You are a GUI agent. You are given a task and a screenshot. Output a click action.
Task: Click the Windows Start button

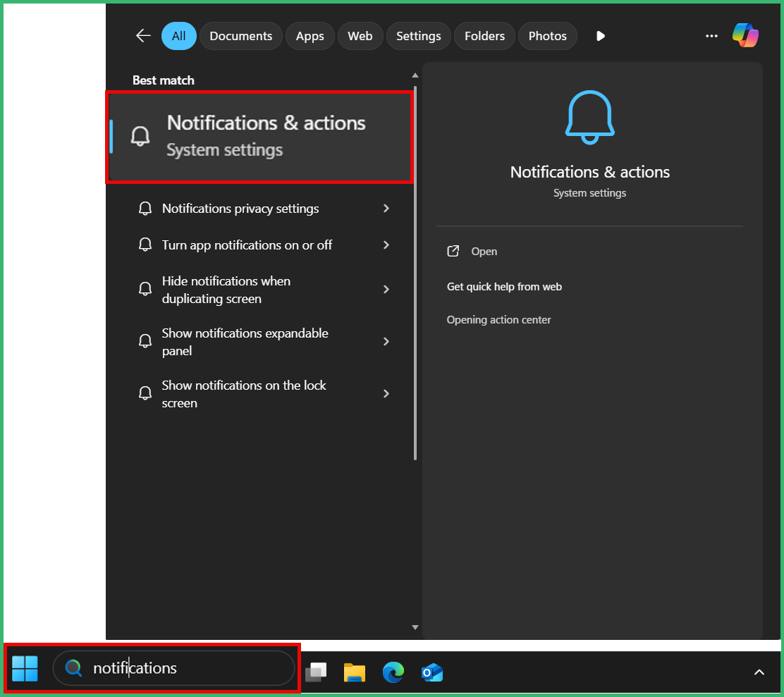click(x=25, y=668)
